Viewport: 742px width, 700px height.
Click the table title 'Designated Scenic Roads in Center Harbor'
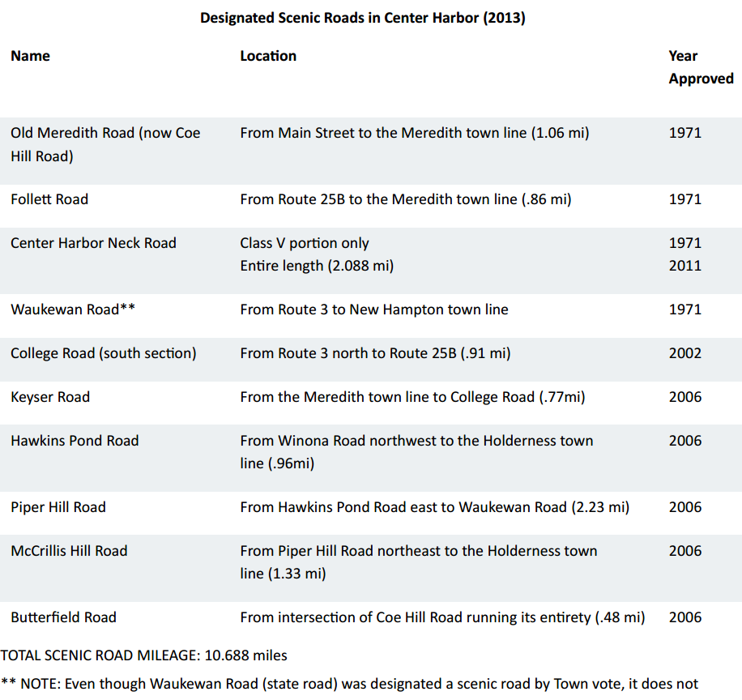pyautogui.click(x=362, y=18)
